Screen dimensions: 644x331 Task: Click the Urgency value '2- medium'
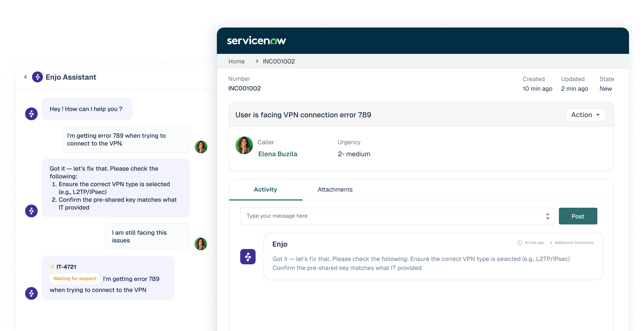pyautogui.click(x=354, y=154)
